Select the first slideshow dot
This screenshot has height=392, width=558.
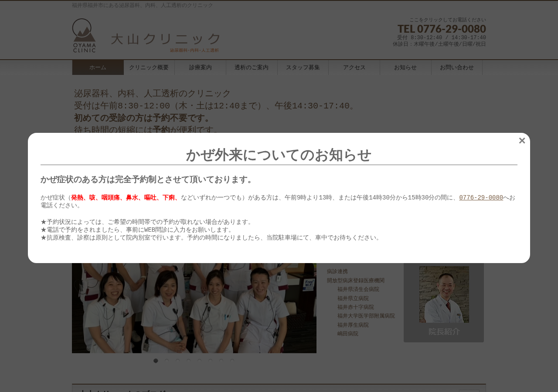click(156, 361)
